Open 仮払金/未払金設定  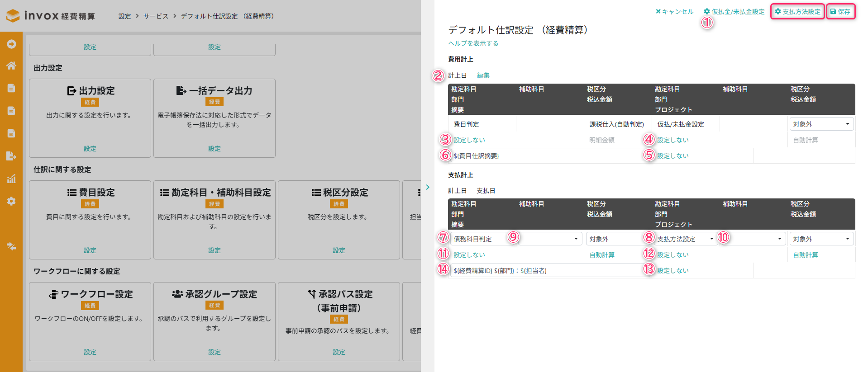(734, 12)
